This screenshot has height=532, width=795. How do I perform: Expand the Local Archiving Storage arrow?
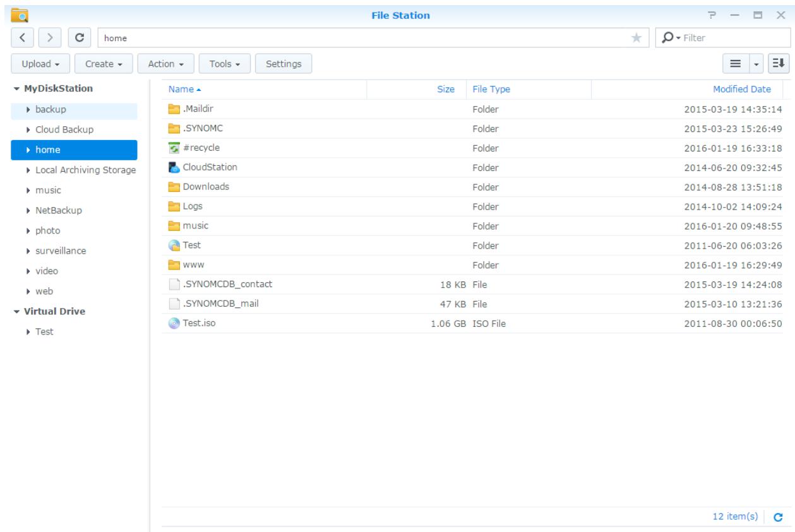[28, 170]
